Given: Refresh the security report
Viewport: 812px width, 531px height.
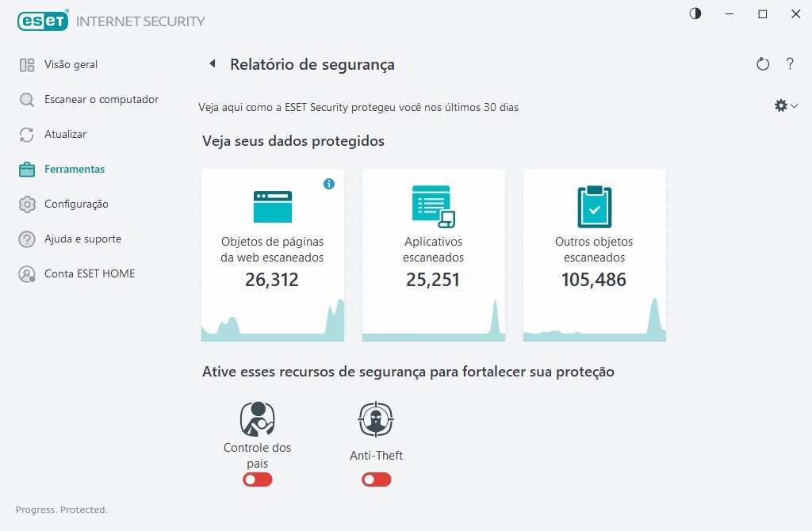Looking at the screenshot, I should (x=763, y=64).
